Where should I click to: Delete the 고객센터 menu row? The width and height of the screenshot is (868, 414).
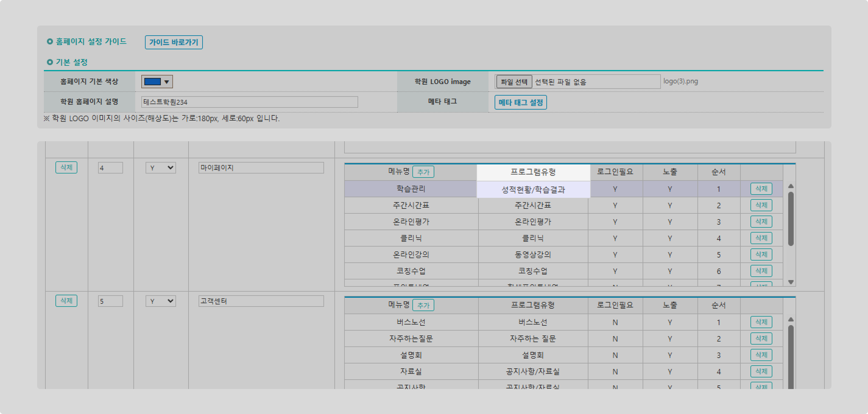66,301
